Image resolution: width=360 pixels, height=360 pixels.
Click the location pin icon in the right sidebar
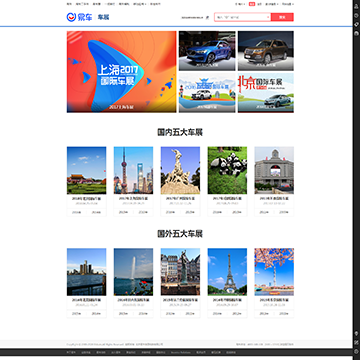[356, 334]
